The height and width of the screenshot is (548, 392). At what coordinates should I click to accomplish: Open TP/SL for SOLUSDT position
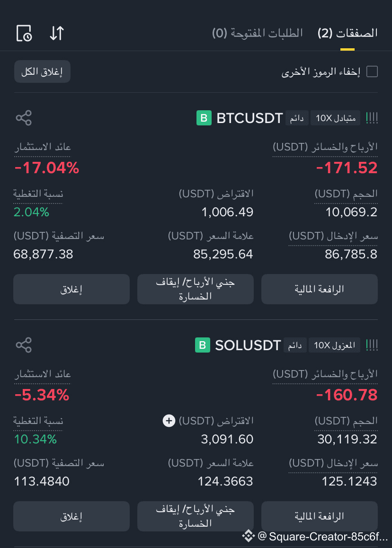coord(196,516)
